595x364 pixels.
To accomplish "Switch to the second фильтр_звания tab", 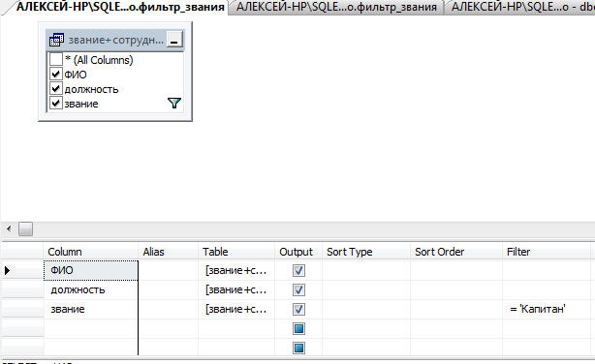I will [336, 7].
